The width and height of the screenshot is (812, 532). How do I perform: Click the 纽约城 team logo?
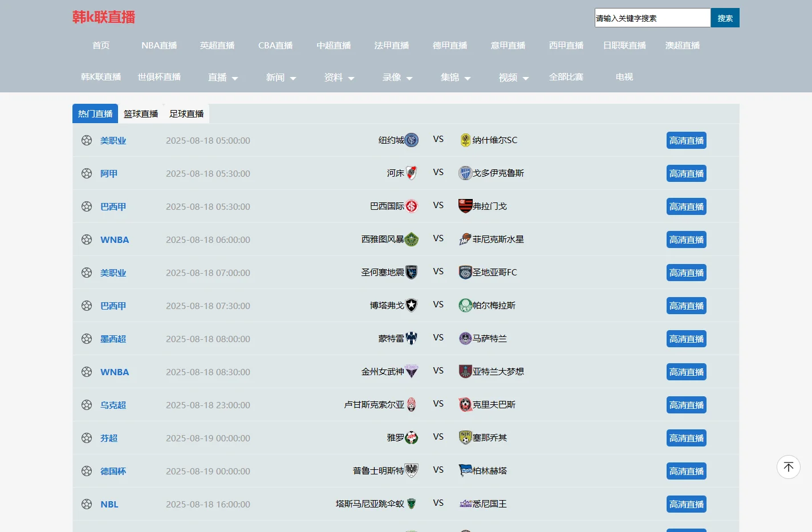[412, 140]
